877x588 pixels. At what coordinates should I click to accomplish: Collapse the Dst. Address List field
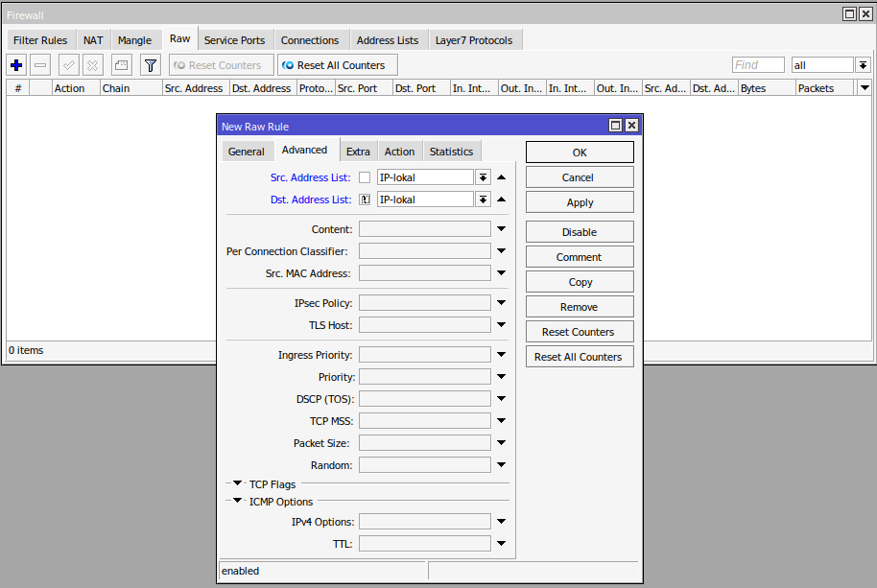502,199
